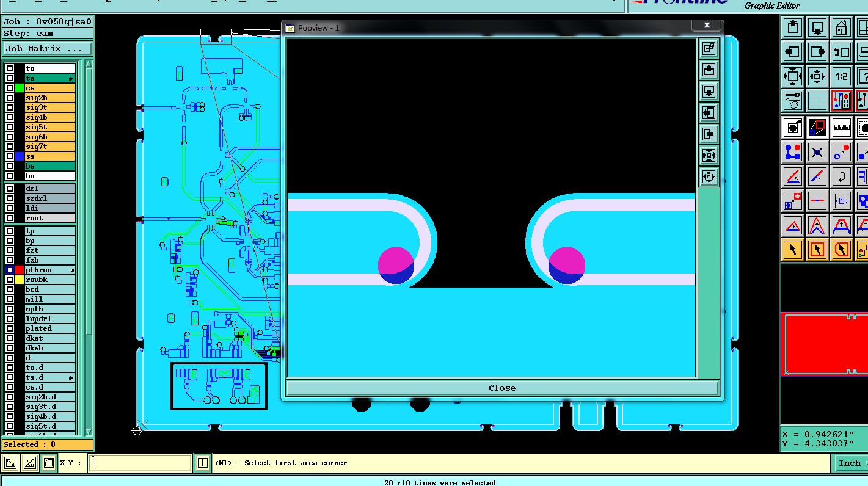868x486 pixels.
Task: Toggle the checkbox for layer pthrou
Action: click(10, 270)
